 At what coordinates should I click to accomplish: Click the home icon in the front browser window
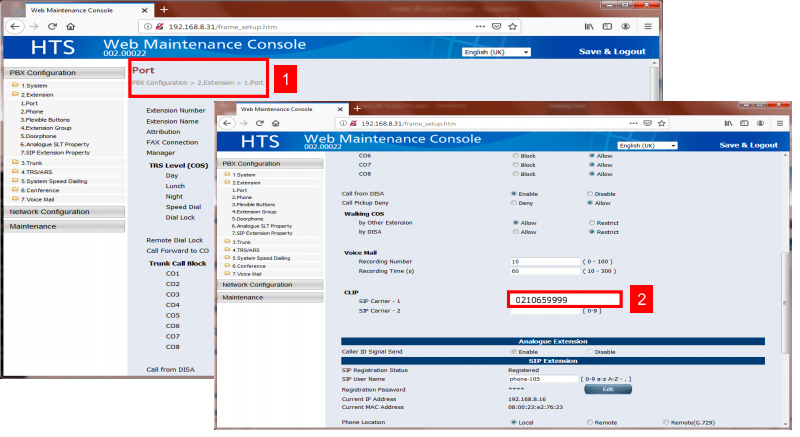[x=276, y=122]
